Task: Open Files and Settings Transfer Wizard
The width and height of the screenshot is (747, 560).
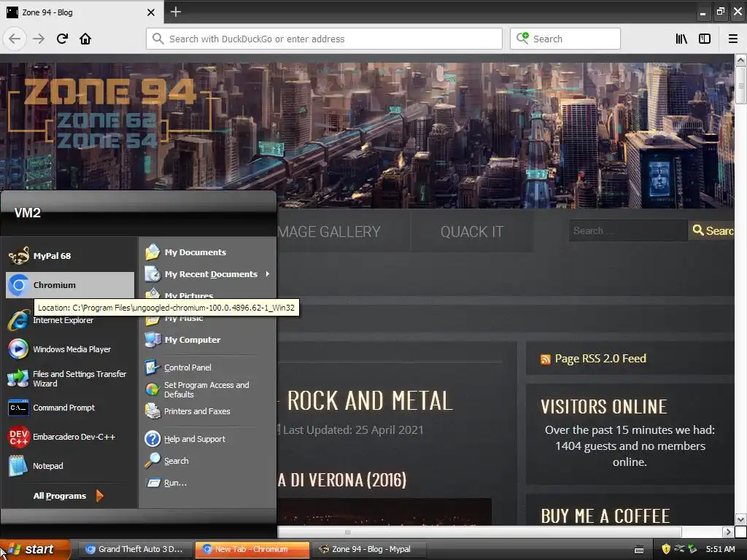Action: 70,378
